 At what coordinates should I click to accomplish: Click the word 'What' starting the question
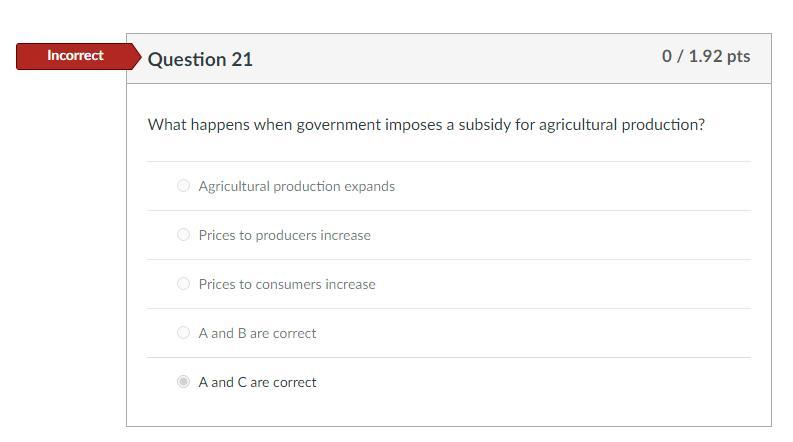pyautogui.click(x=166, y=125)
